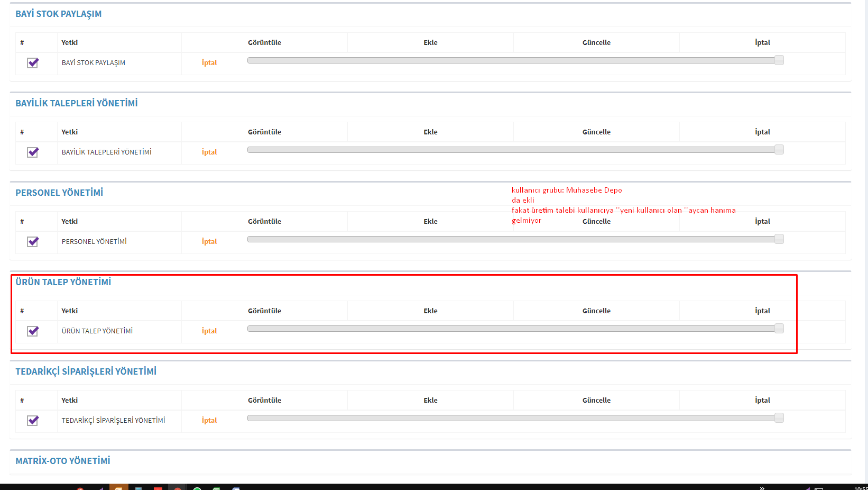The image size is (868, 490).
Task: Click Güncelle column header in TEDARİKÇİ SİPARİŞLERİ table
Action: point(596,401)
